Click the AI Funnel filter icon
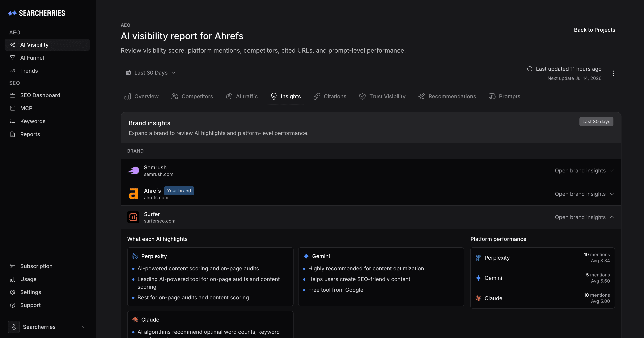 [12, 58]
